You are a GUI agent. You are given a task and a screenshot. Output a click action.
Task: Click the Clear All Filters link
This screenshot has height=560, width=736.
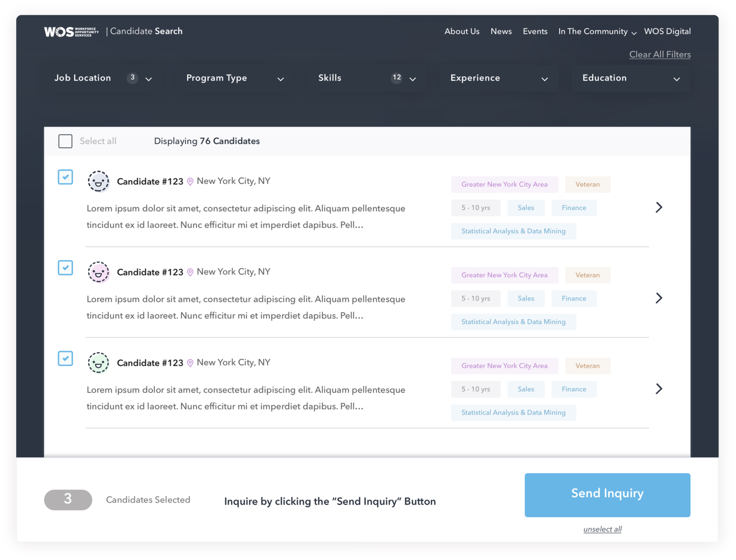(660, 54)
